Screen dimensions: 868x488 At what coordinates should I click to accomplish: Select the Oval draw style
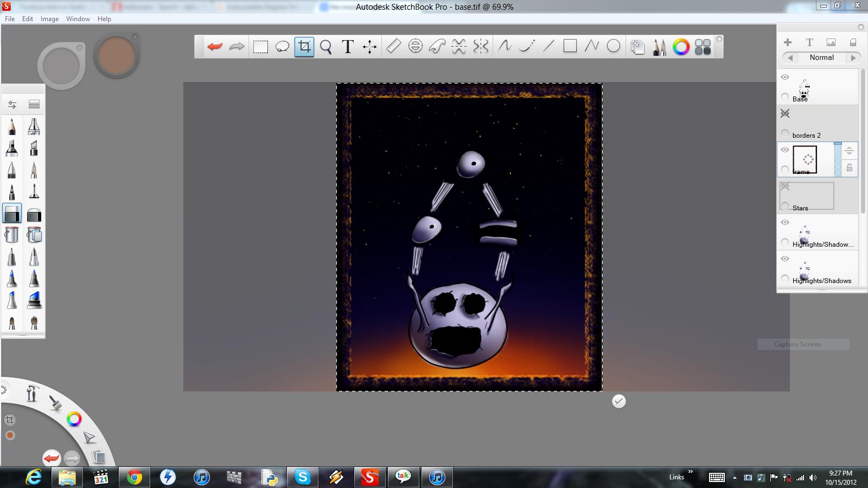click(614, 47)
